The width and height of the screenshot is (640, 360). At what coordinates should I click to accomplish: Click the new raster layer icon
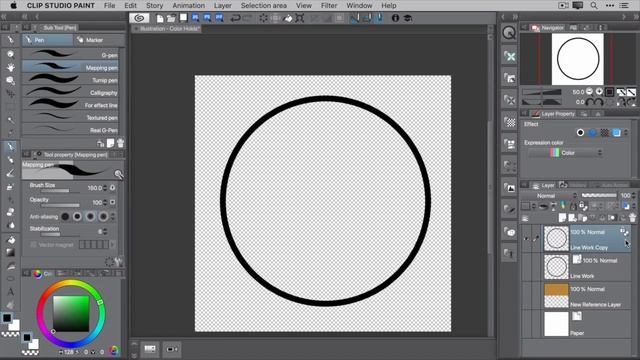pyautogui.click(x=562, y=218)
